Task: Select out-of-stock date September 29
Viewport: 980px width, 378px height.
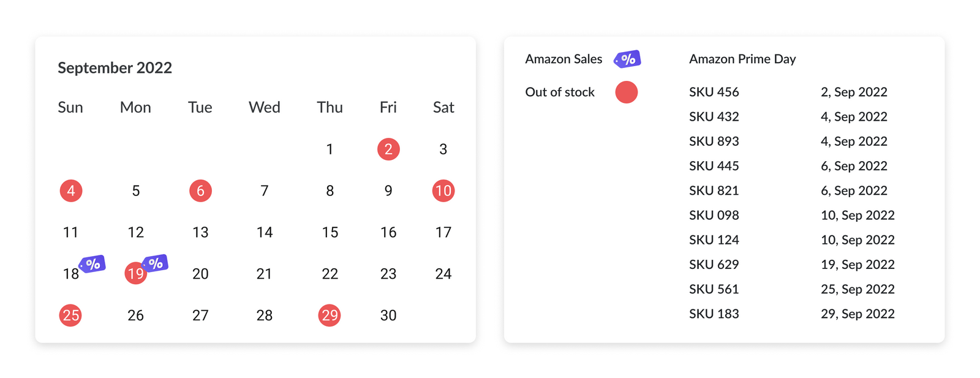Action: (x=330, y=316)
